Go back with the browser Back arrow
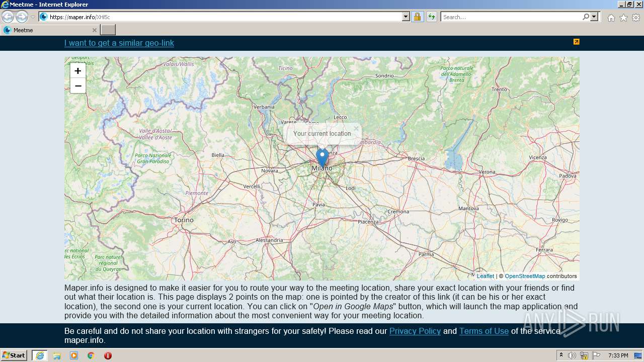644x362 pixels. coord(8,17)
